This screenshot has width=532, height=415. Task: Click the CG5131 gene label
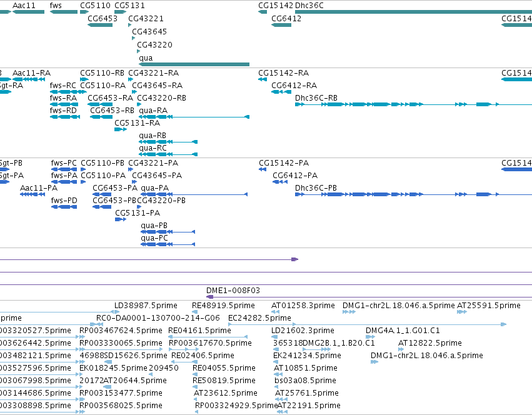point(129,6)
